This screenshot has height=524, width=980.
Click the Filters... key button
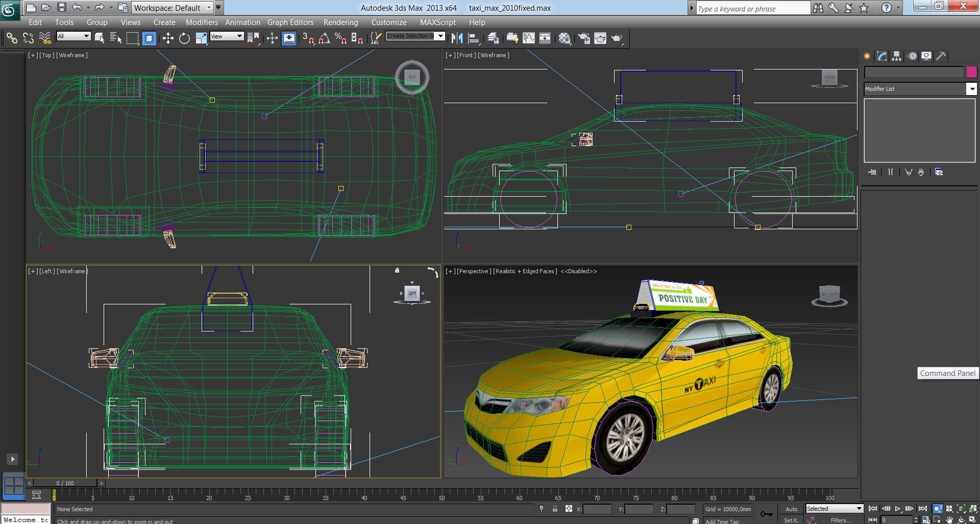(x=841, y=520)
